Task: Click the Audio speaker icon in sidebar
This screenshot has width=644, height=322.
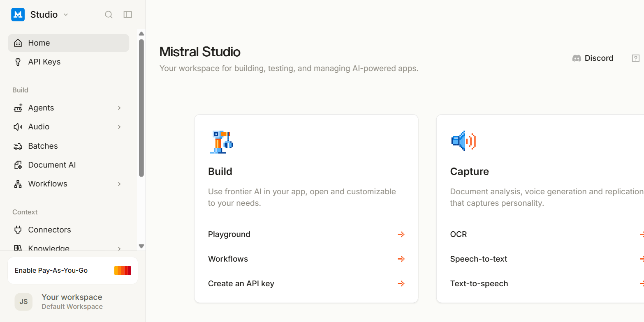Action: pyautogui.click(x=18, y=127)
